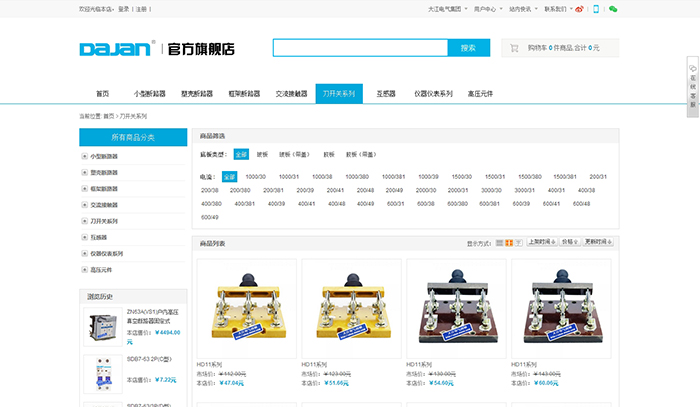This screenshot has width=700, height=407.
Task: Expand the 交流接触器 category plus icon
Action: click(x=84, y=205)
